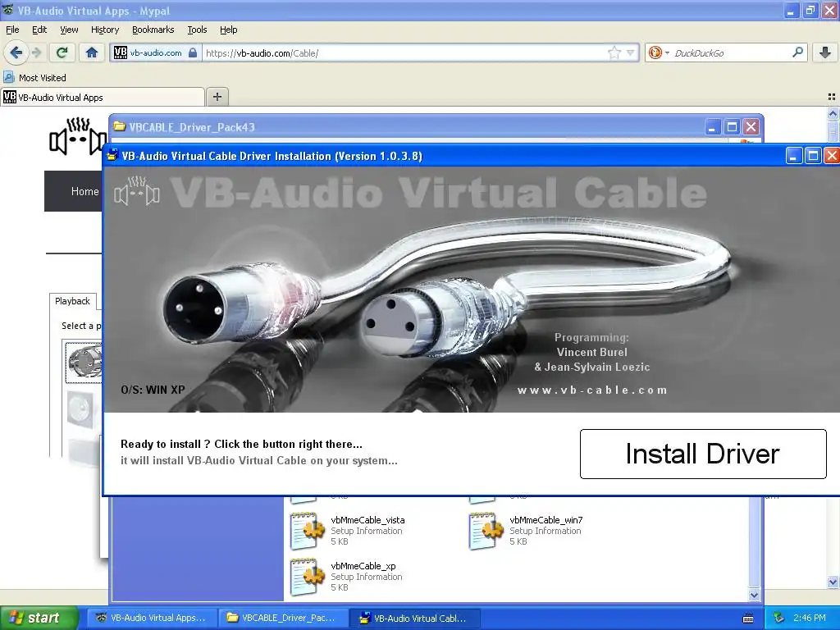
Task: Select vbMmeCable_xp setup file
Action: [x=346, y=577]
